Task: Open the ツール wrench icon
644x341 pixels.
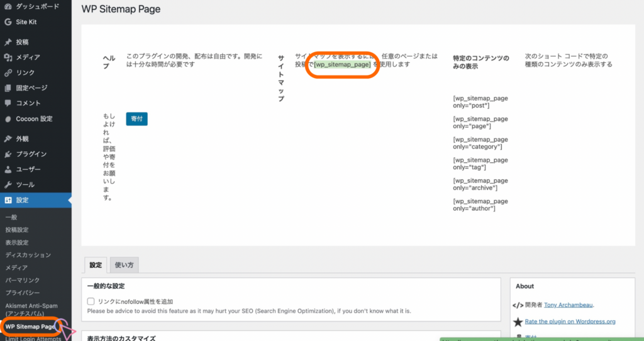Action: pos(8,185)
